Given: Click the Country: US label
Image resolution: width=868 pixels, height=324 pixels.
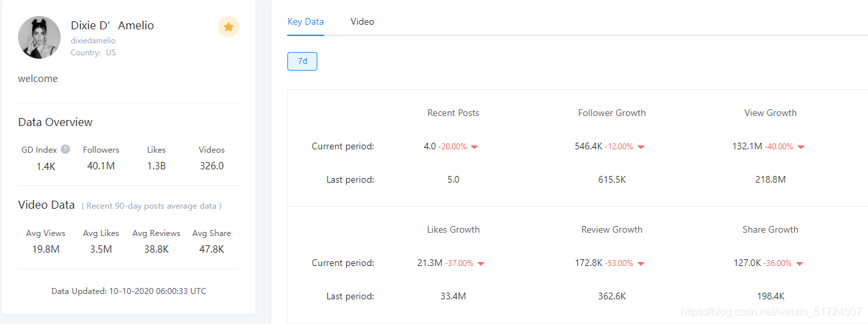Looking at the screenshot, I should coord(93,53).
